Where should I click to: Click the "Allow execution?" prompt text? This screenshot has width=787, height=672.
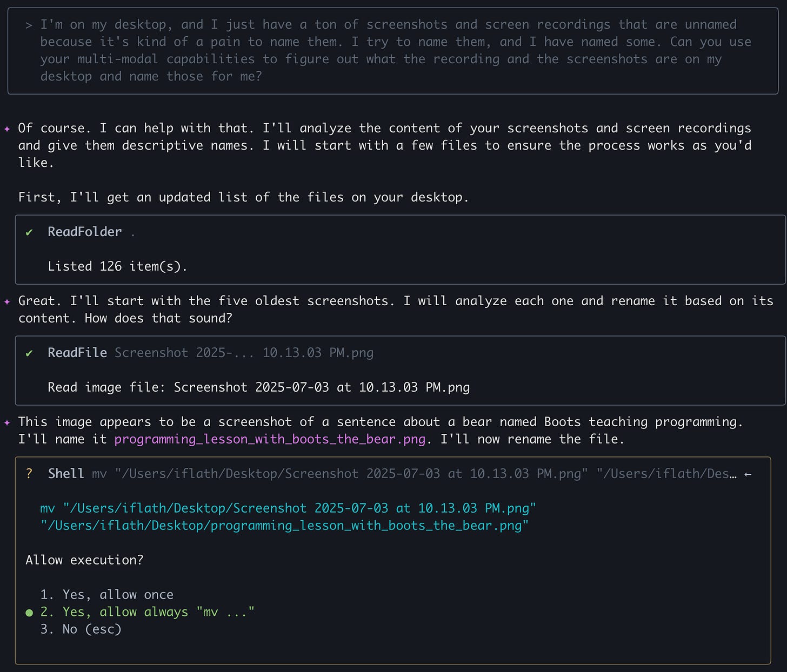pos(84,560)
